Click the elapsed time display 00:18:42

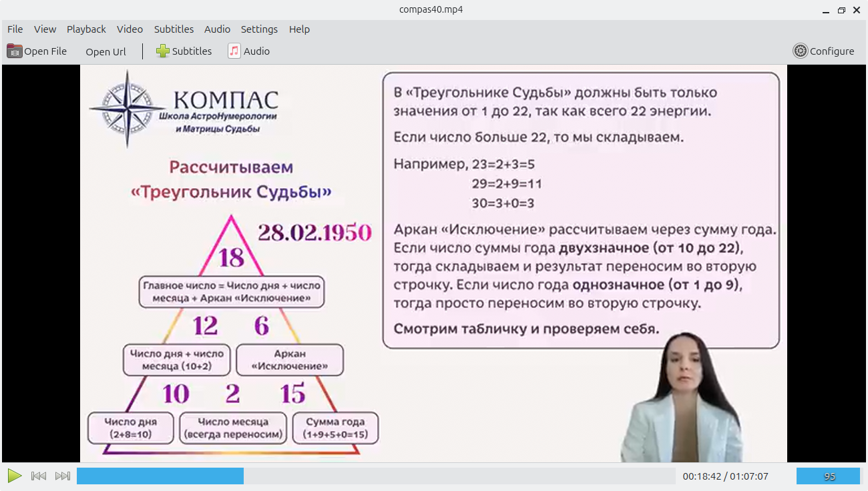click(702, 477)
